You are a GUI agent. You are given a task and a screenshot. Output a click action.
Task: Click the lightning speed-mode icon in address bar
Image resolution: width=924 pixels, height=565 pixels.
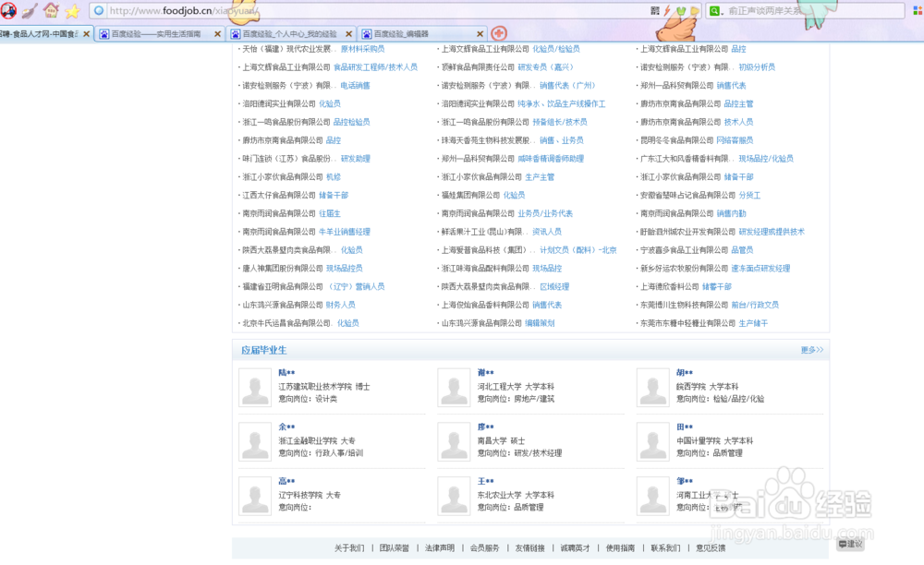[x=668, y=10]
